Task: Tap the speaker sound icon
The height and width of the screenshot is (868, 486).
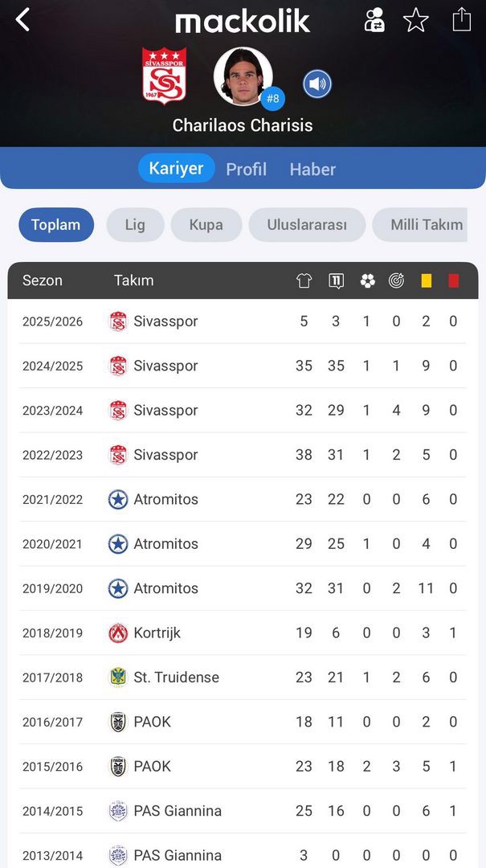Action: 317,84
